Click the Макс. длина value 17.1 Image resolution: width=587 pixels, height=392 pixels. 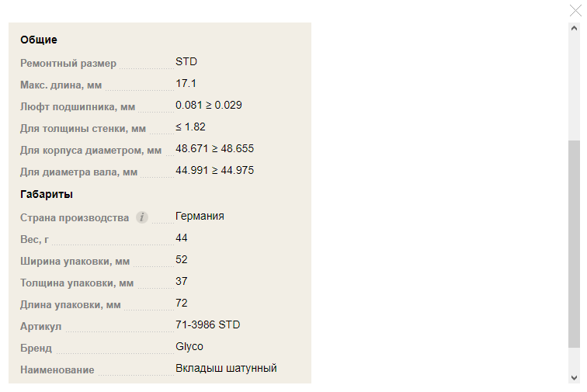pos(186,83)
